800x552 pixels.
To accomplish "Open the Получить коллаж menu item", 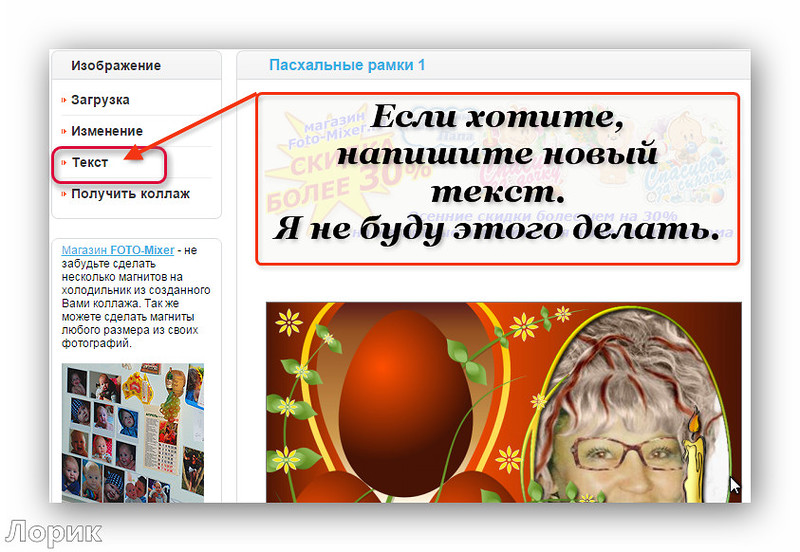I will point(130,194).
